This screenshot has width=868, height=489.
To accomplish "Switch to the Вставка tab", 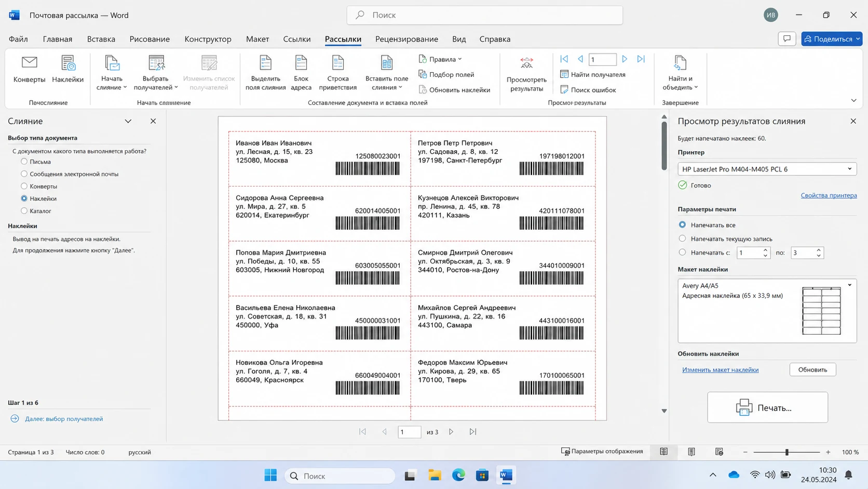I will coord(101,39).
